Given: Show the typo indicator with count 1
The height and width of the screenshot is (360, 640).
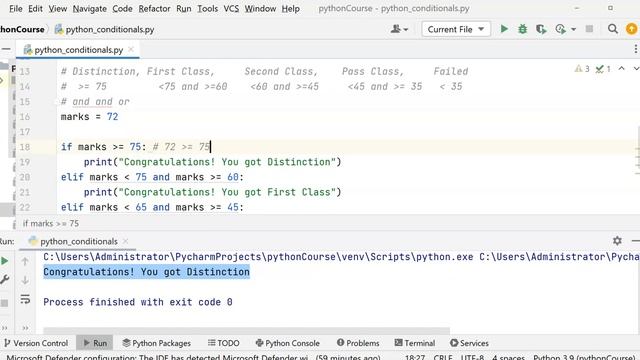Looking at the screenshot, I should click(x=603, y=69).
